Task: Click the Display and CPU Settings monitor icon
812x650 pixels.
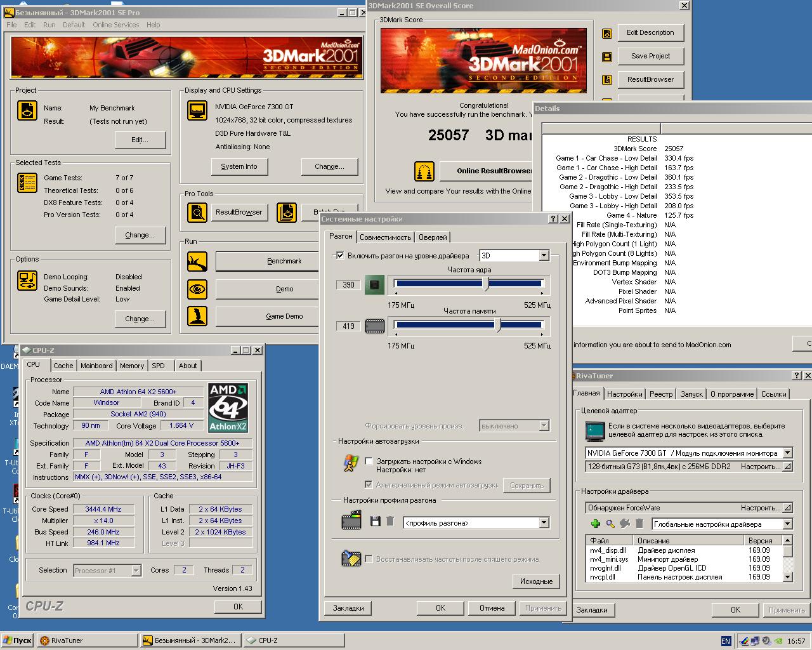Action: pyautogui.click(x=197, y=110)
